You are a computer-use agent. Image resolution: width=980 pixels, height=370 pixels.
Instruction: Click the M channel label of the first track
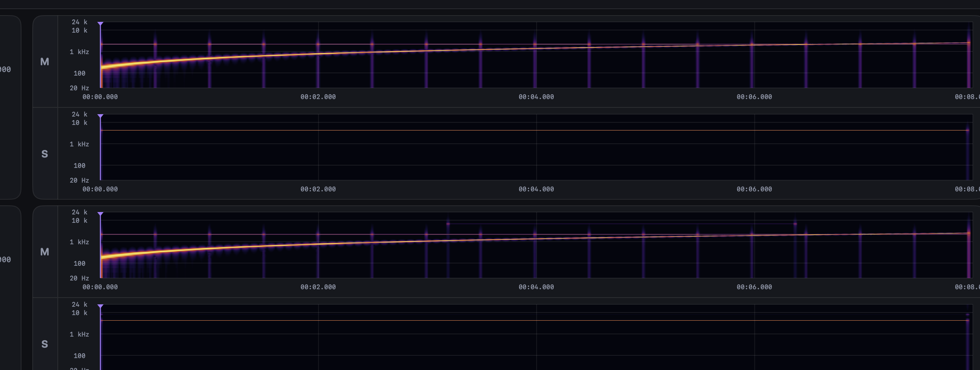tap(45, 62)
